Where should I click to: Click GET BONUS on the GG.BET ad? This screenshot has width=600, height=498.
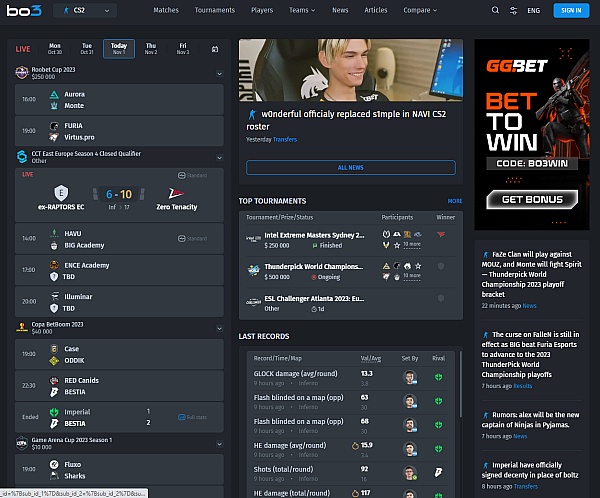tap(532, 199)
